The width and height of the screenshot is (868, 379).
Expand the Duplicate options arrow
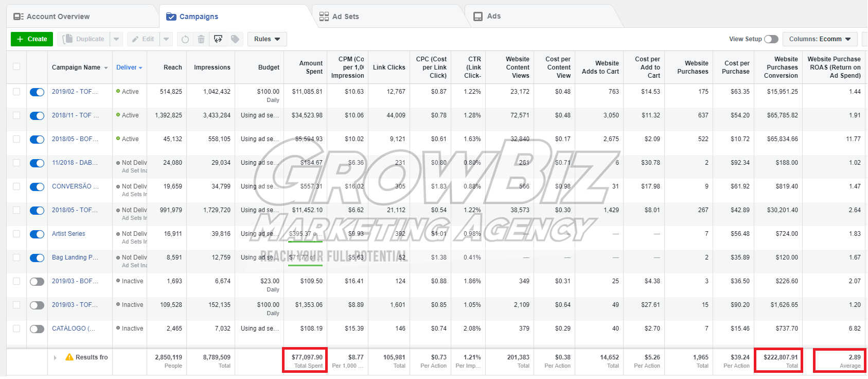116,39
